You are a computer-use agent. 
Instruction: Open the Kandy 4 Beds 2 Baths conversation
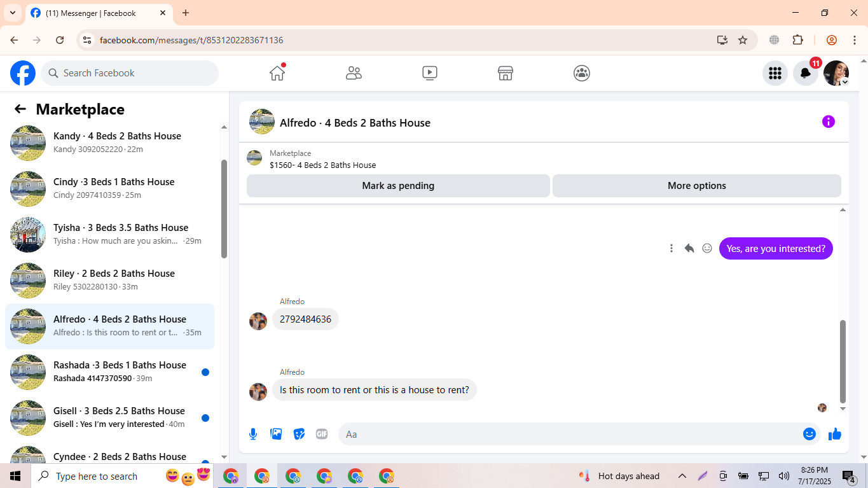(x=109, y=143)
